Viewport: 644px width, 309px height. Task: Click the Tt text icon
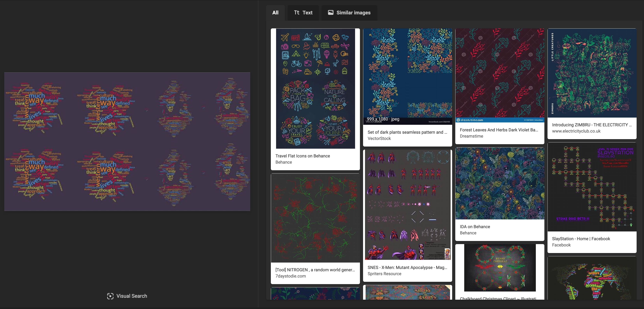tap(297, 12)
